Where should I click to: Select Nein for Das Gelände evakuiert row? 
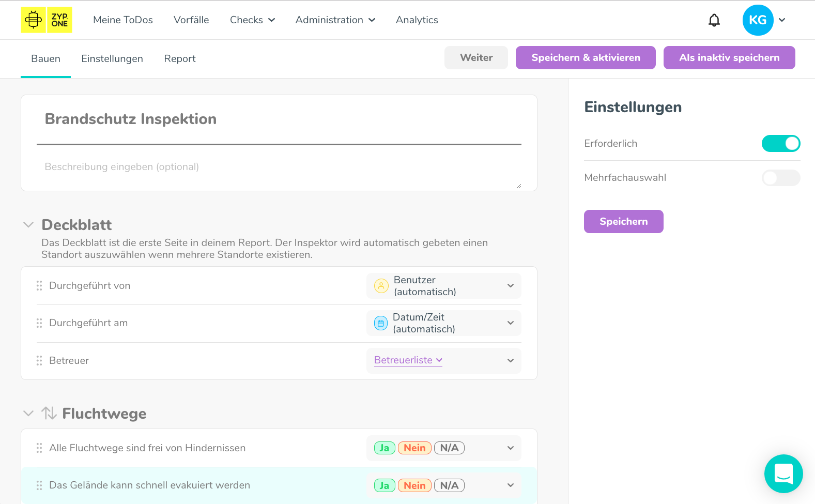414,485
